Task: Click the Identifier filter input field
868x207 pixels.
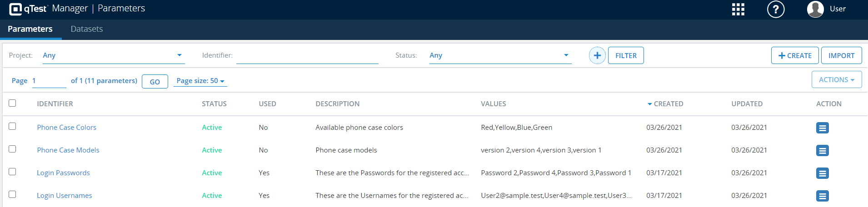Action: 307,55
